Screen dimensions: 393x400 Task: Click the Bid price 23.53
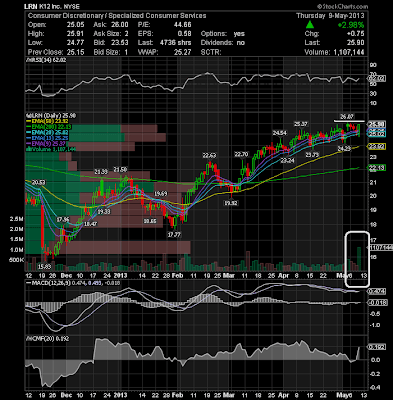pyautogui.click(x=120, y=43)
